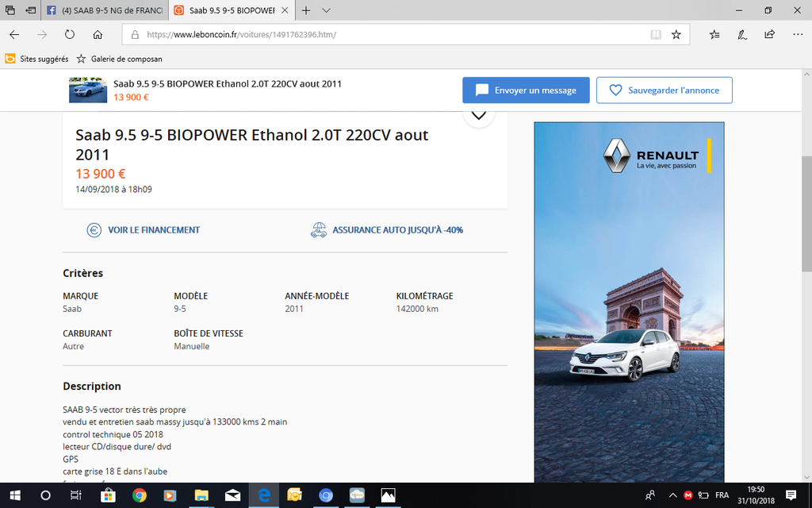
Task: Click the Envoyer un message button
Action: (527, 90)
